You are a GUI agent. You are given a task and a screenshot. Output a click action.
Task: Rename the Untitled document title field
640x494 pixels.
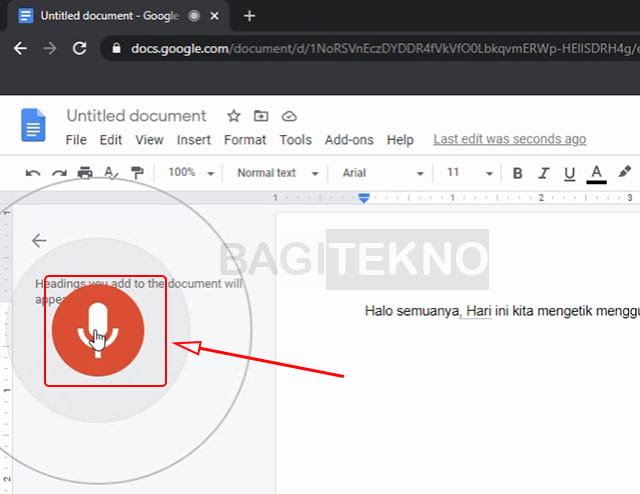(x=136, y=116)
